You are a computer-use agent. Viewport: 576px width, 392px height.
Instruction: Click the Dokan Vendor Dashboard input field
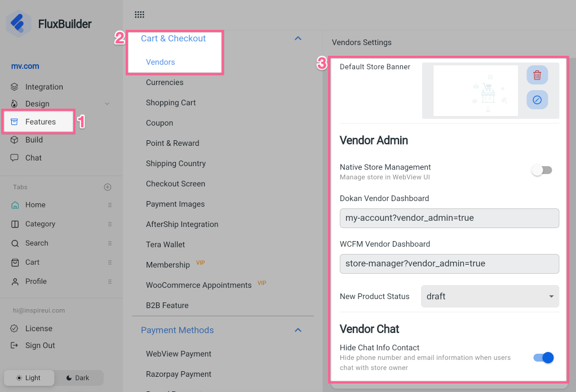click(449, 218)
